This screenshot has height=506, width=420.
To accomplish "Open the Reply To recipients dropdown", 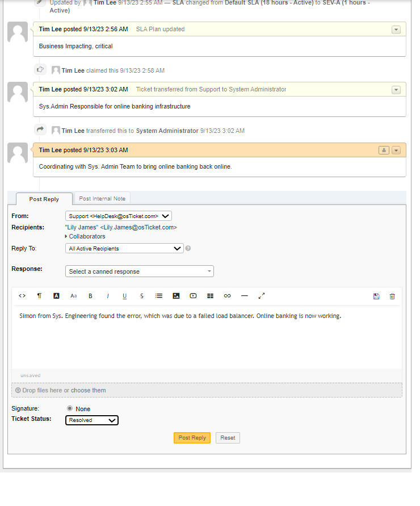I will pos(124,248).
